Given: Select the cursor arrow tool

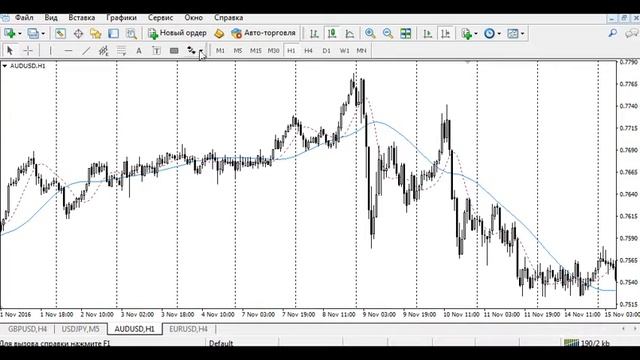Looking at the screenshot, I should (10, 51).
